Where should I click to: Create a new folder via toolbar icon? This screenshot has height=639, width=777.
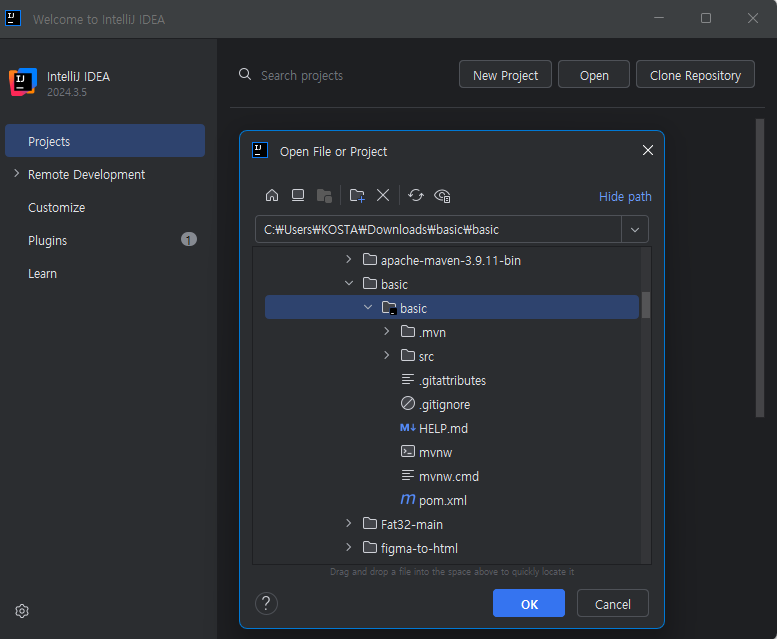tap(357, 196)
